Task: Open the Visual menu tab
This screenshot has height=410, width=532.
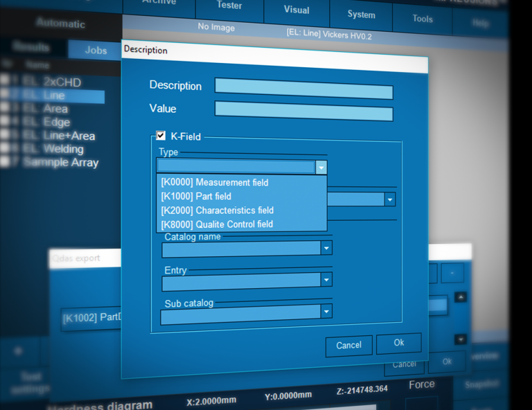Action: 296,10
